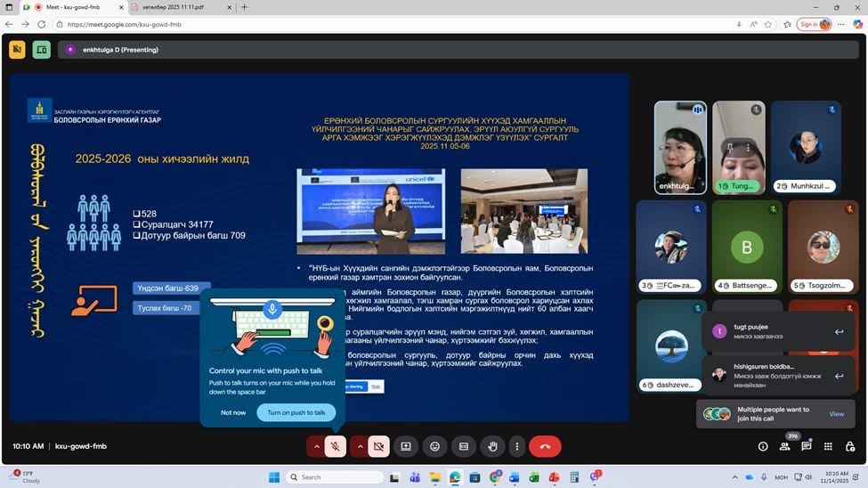Expand audio settings chevron
Image resolution: width=868 pixels, height=488 pixels.
316,446
